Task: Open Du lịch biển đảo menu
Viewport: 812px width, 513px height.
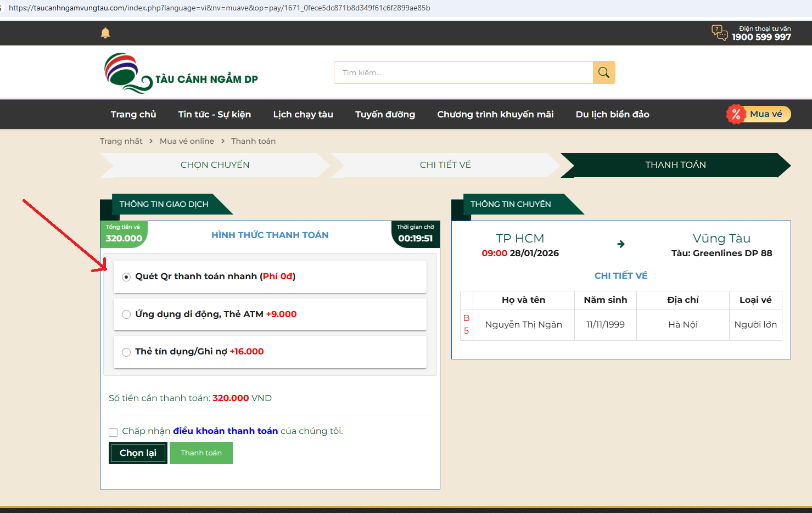Action: (612, 114)
